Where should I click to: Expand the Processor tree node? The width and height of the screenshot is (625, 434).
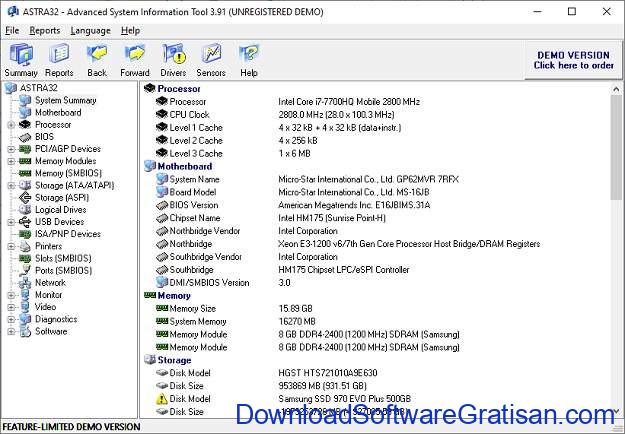(x=11, y=125)
